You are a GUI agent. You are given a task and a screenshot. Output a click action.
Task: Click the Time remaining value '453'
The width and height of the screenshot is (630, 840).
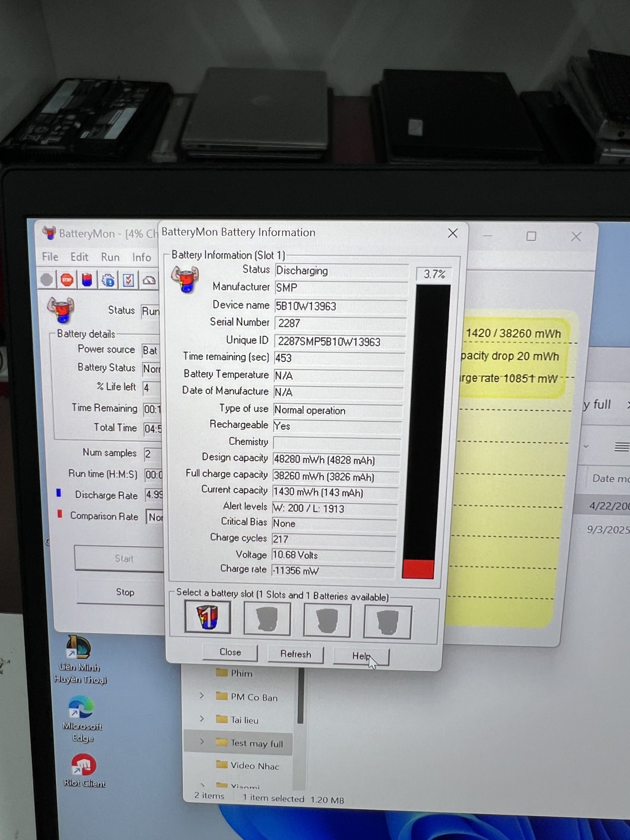[x=339, y=358]
